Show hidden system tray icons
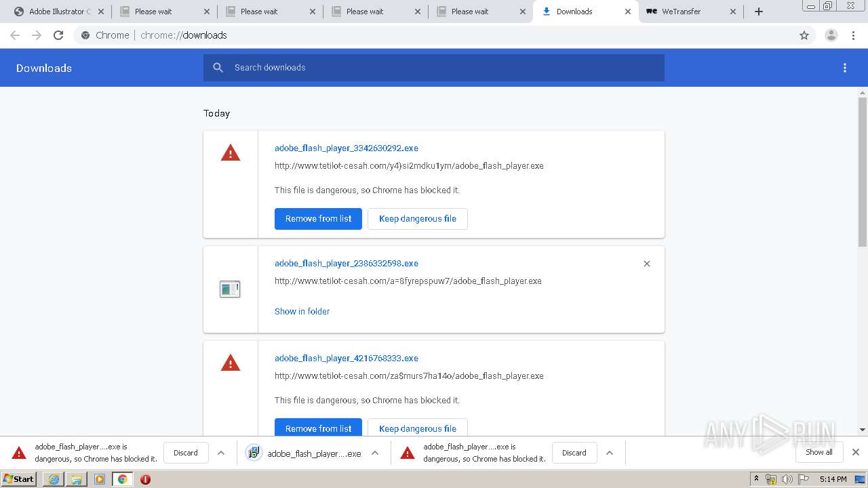 [756, 479]
